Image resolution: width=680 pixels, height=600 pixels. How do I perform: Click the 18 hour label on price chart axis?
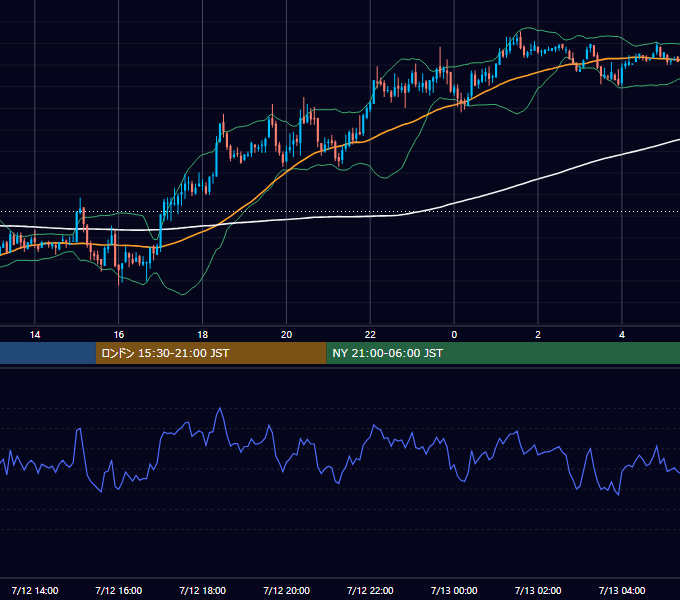click(x=203, y=335)
